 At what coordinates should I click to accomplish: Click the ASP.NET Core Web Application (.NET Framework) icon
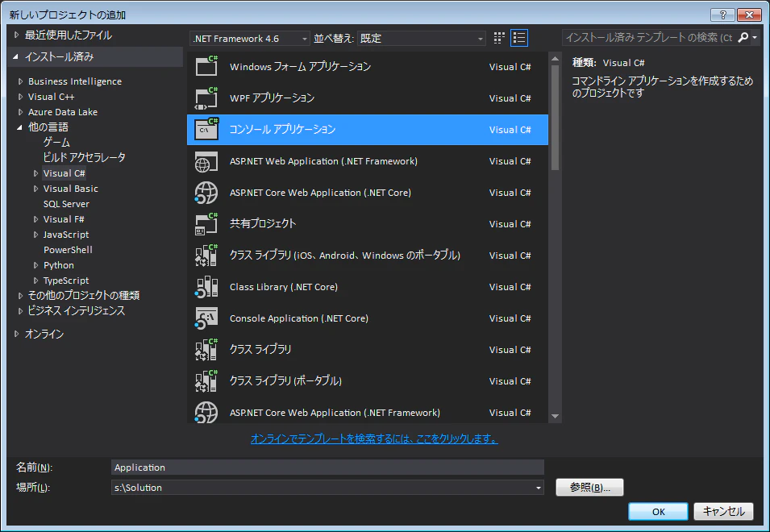206,412
